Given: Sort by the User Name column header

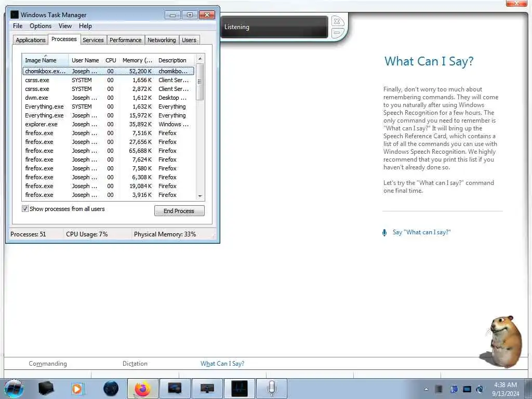Looking at the screenshot, I should 86,60.
